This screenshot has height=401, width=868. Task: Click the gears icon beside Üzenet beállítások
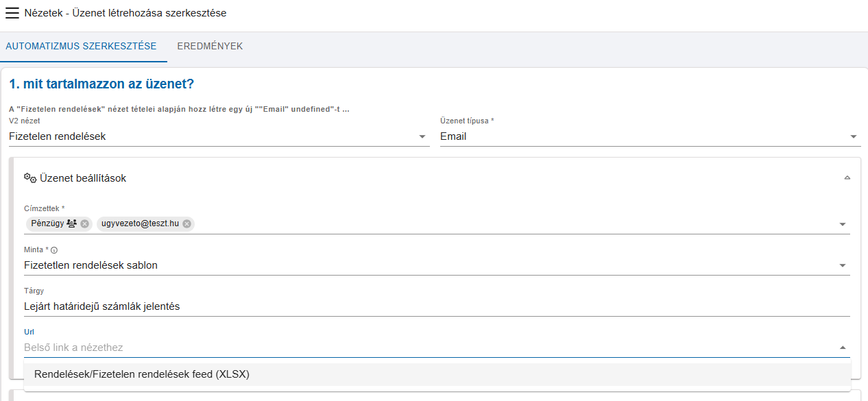(30, 178)
